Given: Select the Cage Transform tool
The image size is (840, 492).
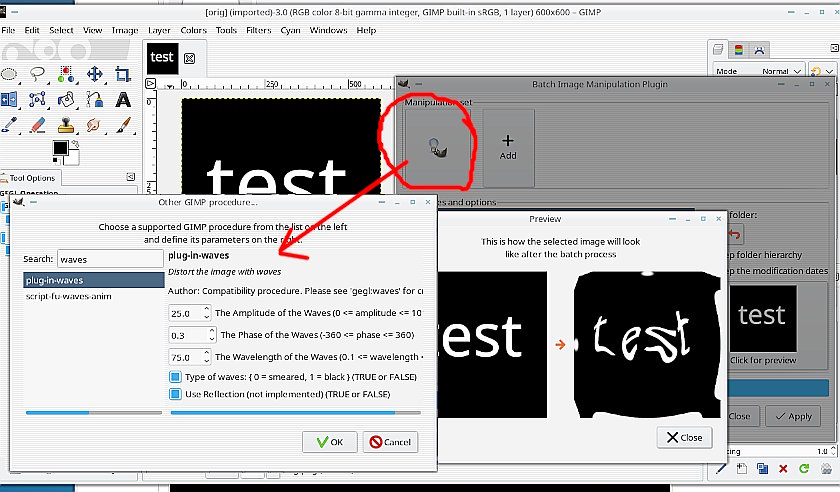Looking at the screenshot, I should (38, 100).
